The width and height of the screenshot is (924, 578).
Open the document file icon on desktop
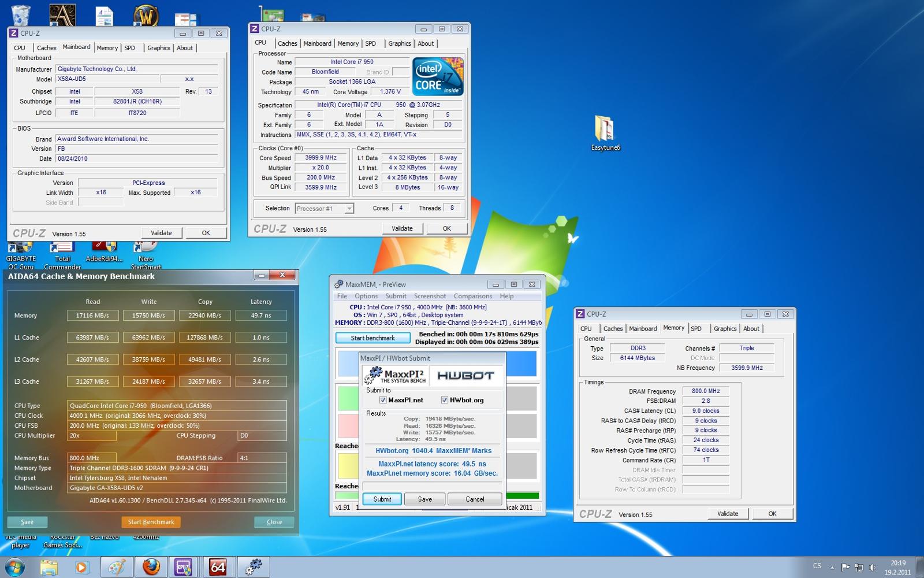[104, 16]
